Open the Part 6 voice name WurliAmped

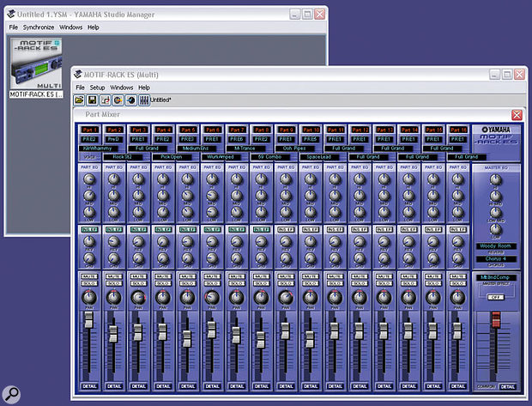pyautogui.click(x=221, y=157)
